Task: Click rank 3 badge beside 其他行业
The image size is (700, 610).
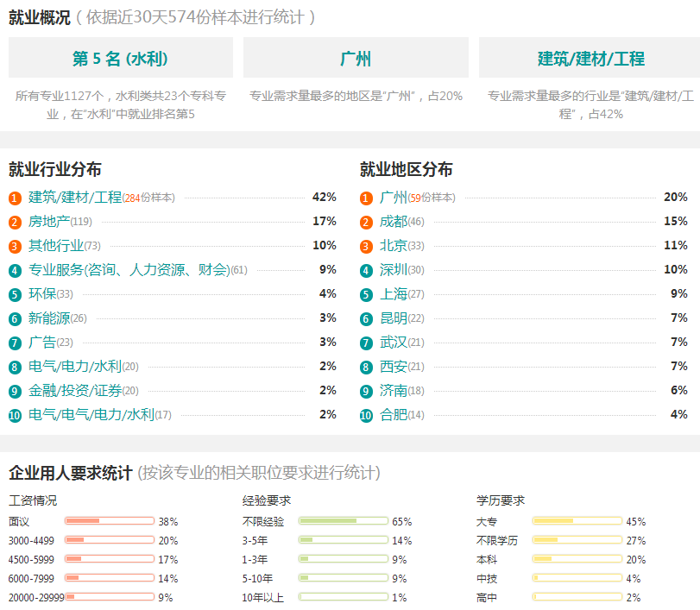Action: coord(15,246)
